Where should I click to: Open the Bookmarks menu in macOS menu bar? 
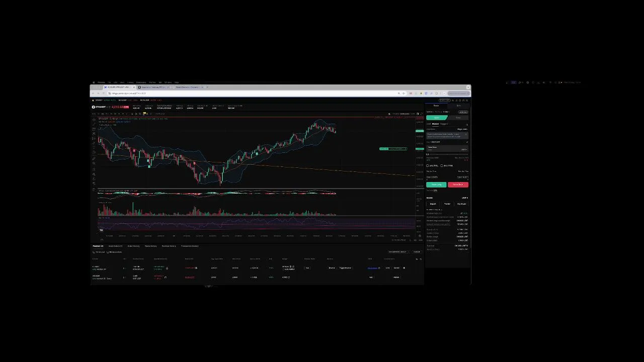141,82
